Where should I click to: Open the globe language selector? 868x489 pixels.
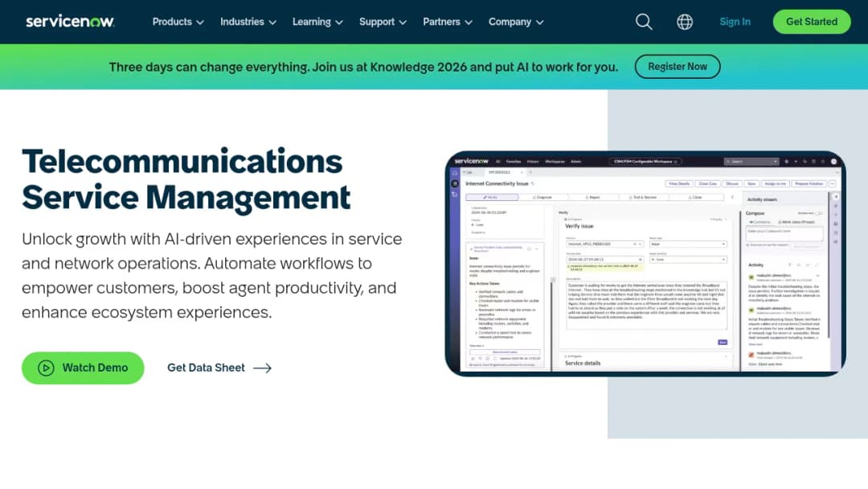[x=685, y=22]
